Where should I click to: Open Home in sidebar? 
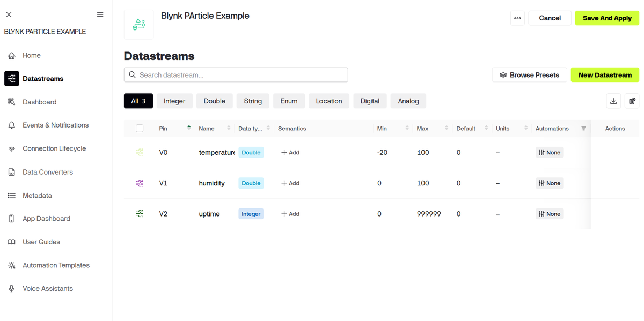32,56
